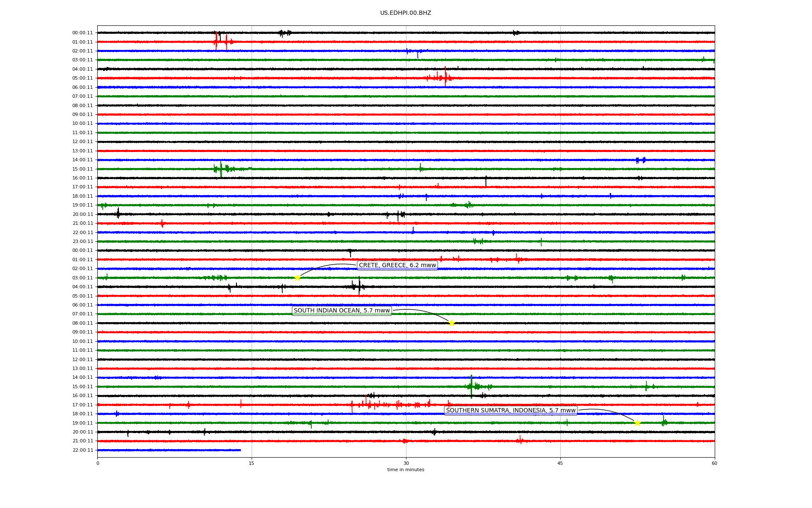Select the 19:00:11 label of Southern Sumatra star row

coord(82,423)
